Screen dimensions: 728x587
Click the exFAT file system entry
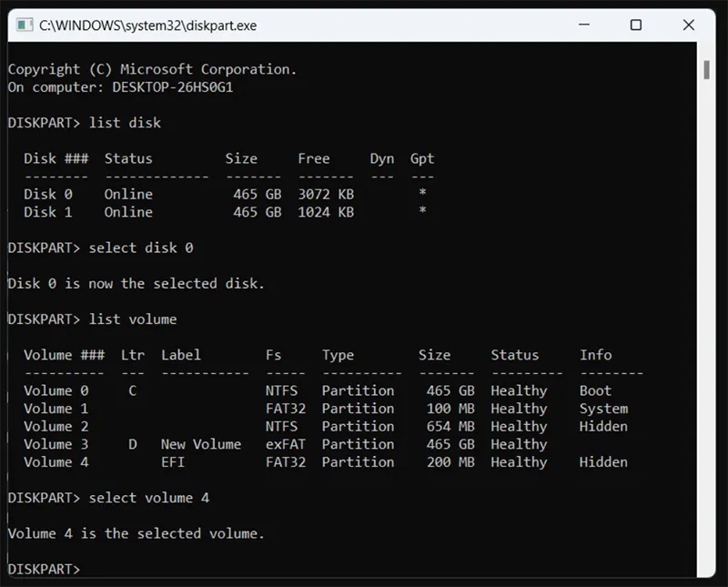tap(284, 444)
